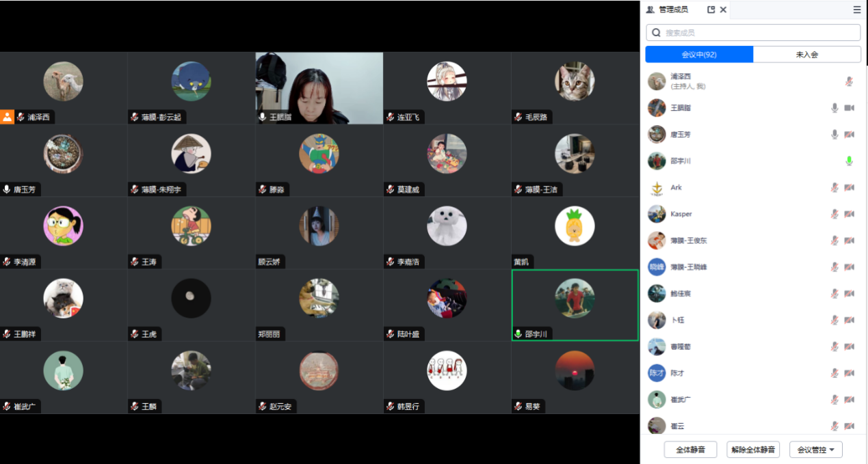Expand the 会议管控 dropdown
Viewport: 868px width, 464px height.
tap(815, 450)
